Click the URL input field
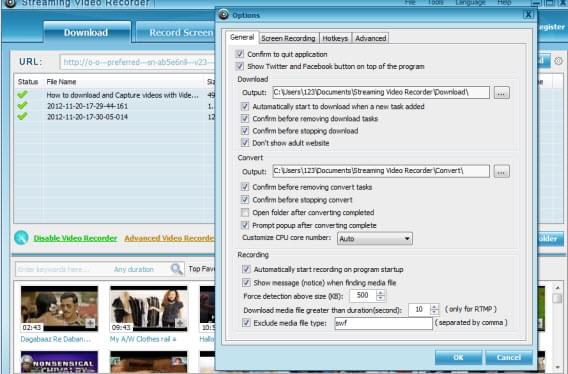The height and width of the screenshot is (374, 568). click(x=138, y=62)
